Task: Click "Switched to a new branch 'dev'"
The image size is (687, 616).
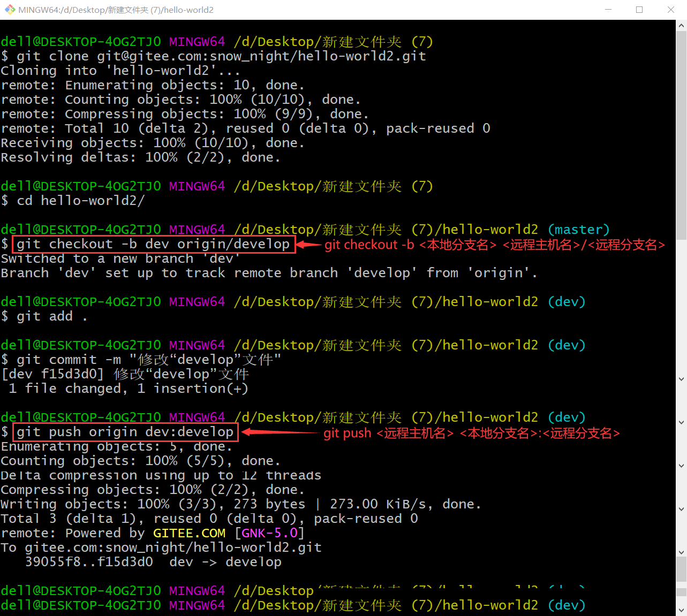Action: [120, 258]
